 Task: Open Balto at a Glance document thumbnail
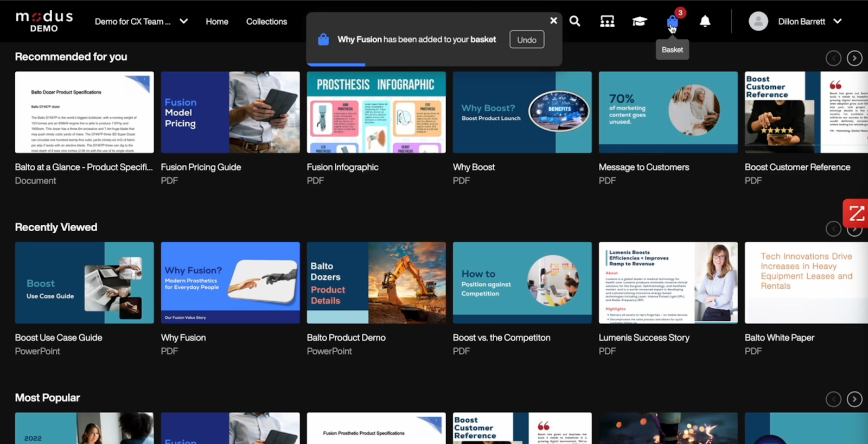(84, 112)
